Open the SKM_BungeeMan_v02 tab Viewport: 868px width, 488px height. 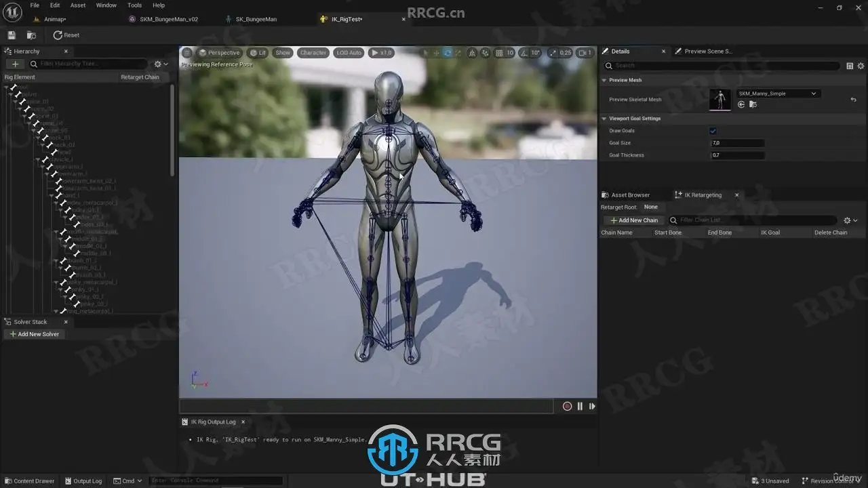(x=169, y=19)
